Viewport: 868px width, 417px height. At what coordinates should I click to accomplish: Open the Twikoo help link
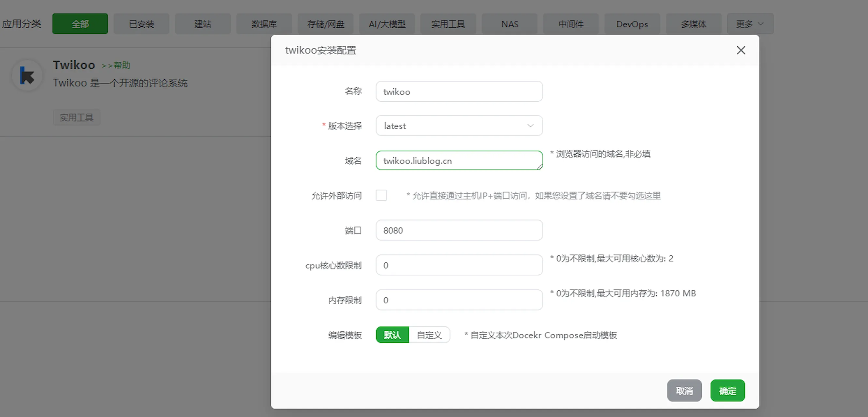(116, 65)
